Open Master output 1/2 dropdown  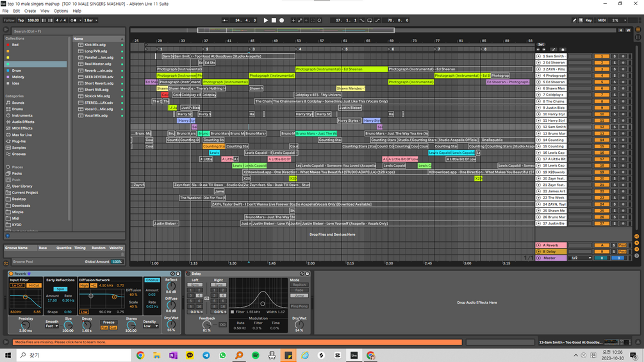coord(581,258)
